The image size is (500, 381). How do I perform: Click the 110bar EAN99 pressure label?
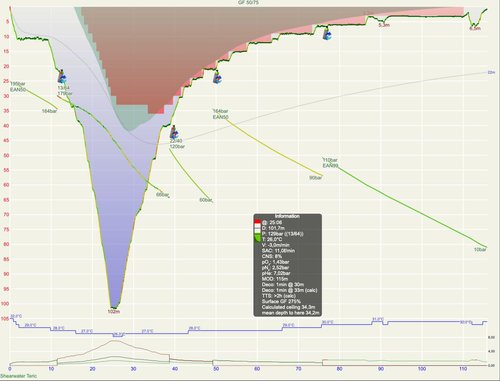tap(330, 163)
